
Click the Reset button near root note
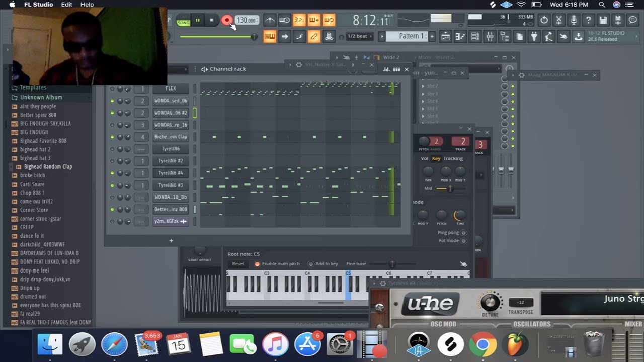(238, 264)
